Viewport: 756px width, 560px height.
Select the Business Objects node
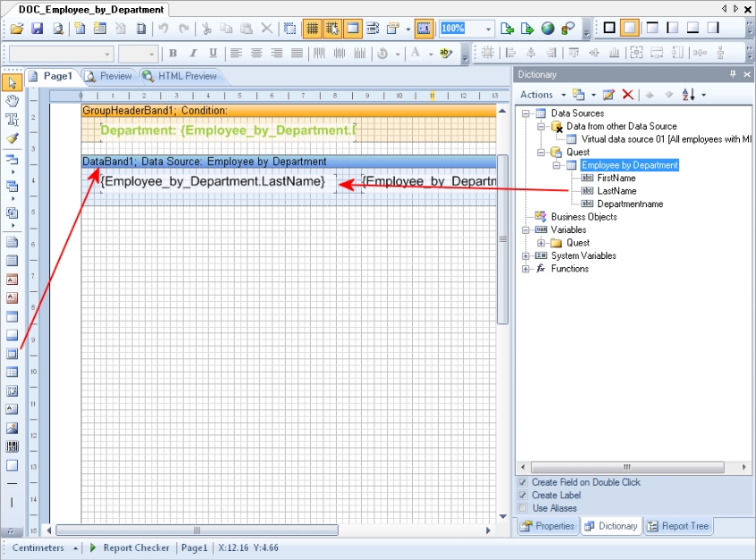(584, 217)
